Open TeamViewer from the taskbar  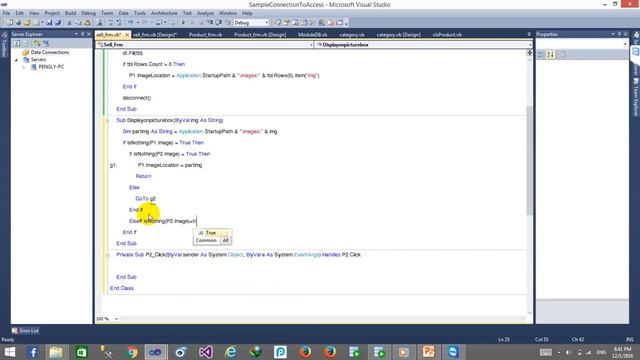[x=453, y=352]
